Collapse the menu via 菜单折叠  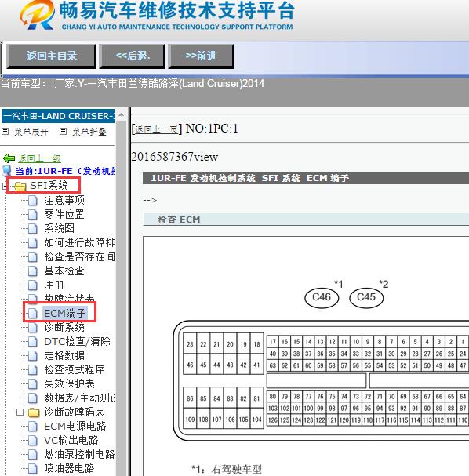tap(89, 132)
